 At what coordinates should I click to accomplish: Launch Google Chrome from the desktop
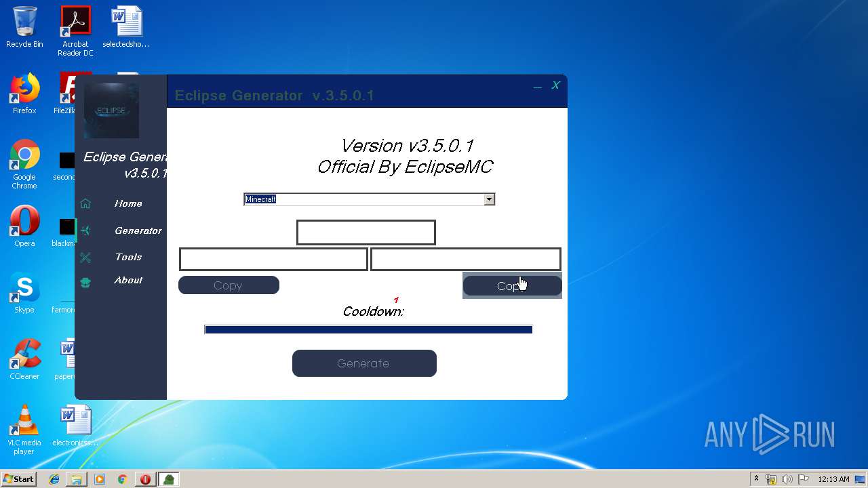(24, 165)
